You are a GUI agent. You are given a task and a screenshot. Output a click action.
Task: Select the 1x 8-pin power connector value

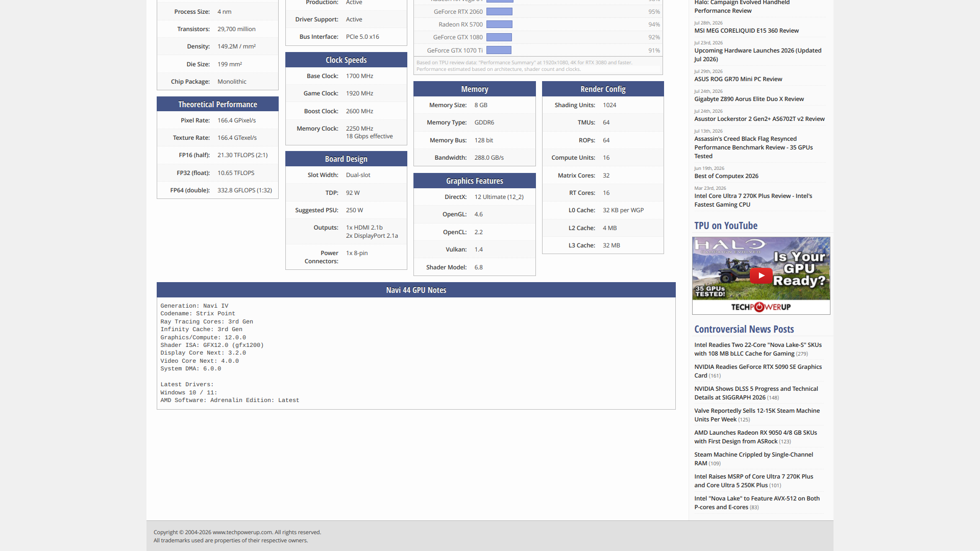[x=357, y=253]
